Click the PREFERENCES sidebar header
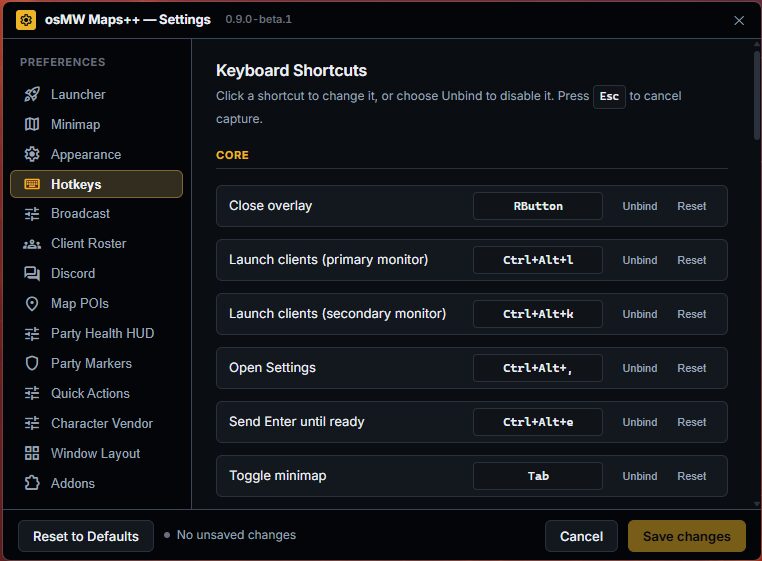 click(x=63, y=62)
